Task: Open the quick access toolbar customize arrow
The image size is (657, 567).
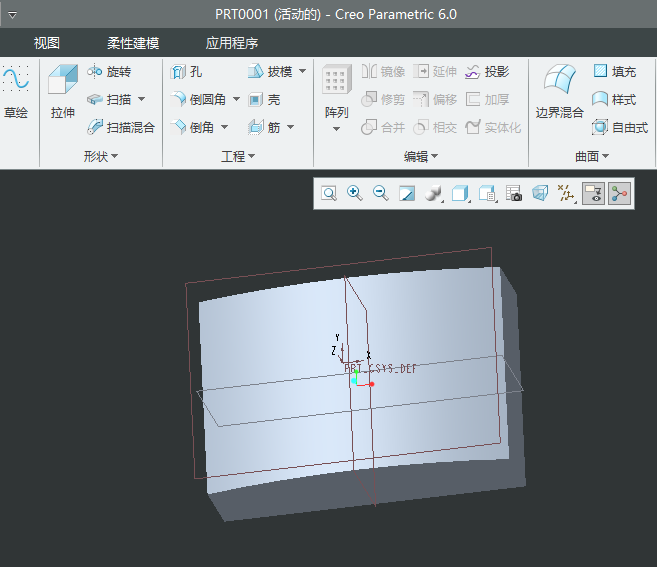Action: coord(13,15)
